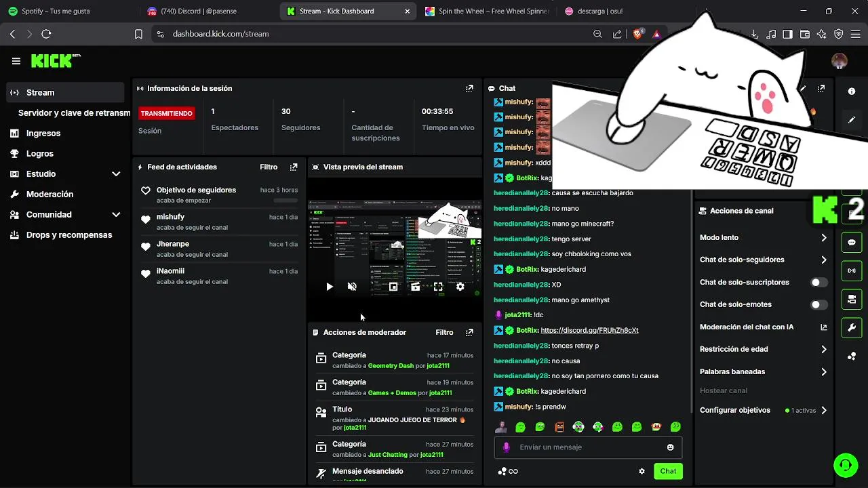Click the wrench icon on the right sidebar
The width and height of the screenshot is (868, 488).
click(852, 328)
